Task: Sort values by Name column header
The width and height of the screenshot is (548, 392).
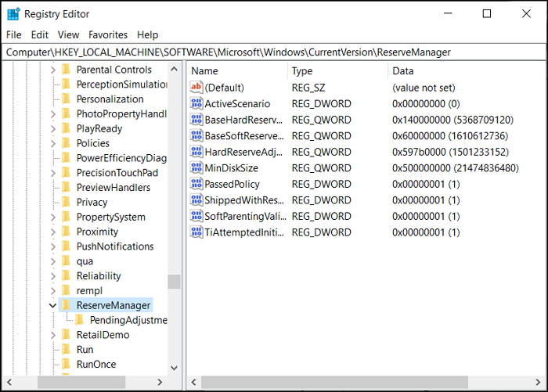Action: click(235, 70)
